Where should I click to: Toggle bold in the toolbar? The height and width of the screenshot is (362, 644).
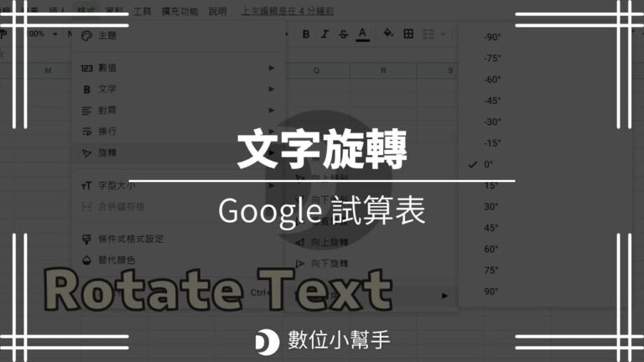point(306,34)
